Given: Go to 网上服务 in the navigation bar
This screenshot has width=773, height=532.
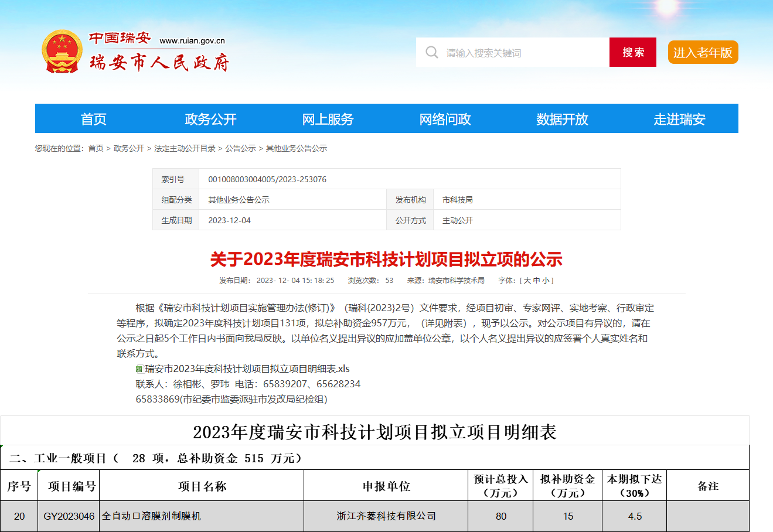Looking at the screenshot, I should 328,119.
